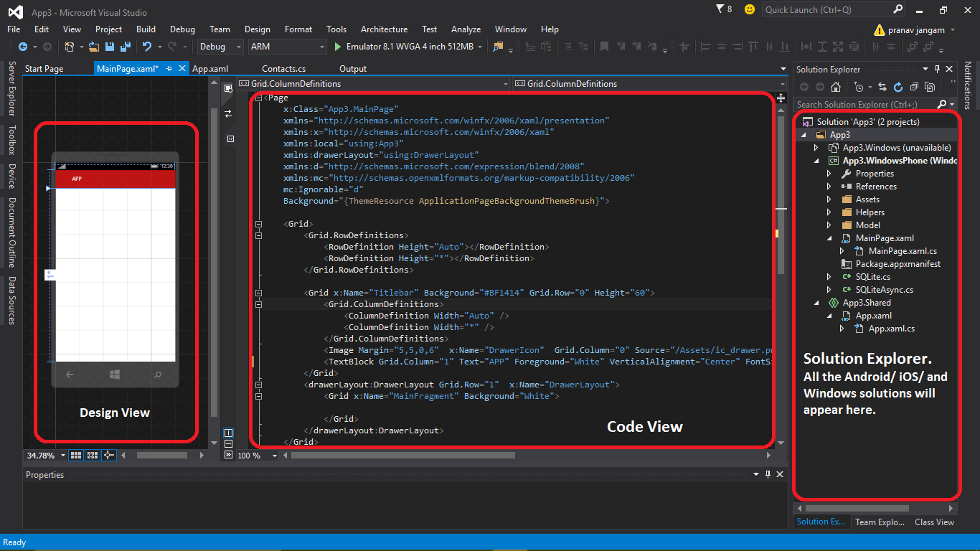The height and width of the screenshot is (551, 980).
Task: Toggle pin on the MainPage.xaml tab
Action: pyautogui.click(x=169, y=68)
